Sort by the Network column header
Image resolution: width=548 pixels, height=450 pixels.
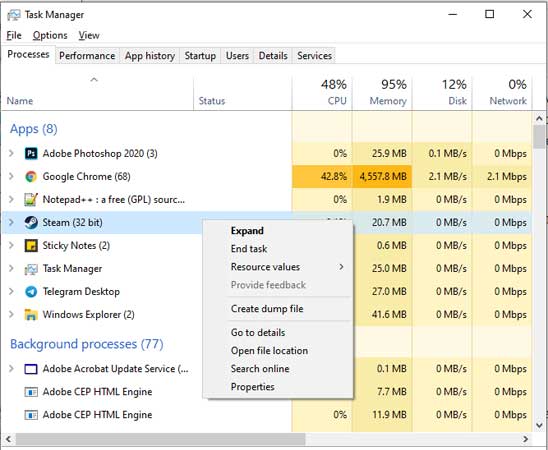[x=502, y=93]
